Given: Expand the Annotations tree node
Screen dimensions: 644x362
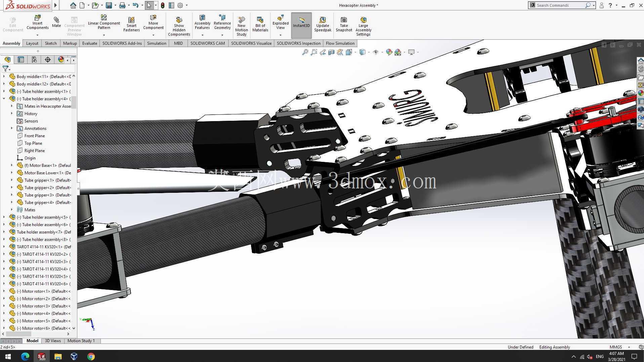Looking at the screenshot, I should coord(12,128).
